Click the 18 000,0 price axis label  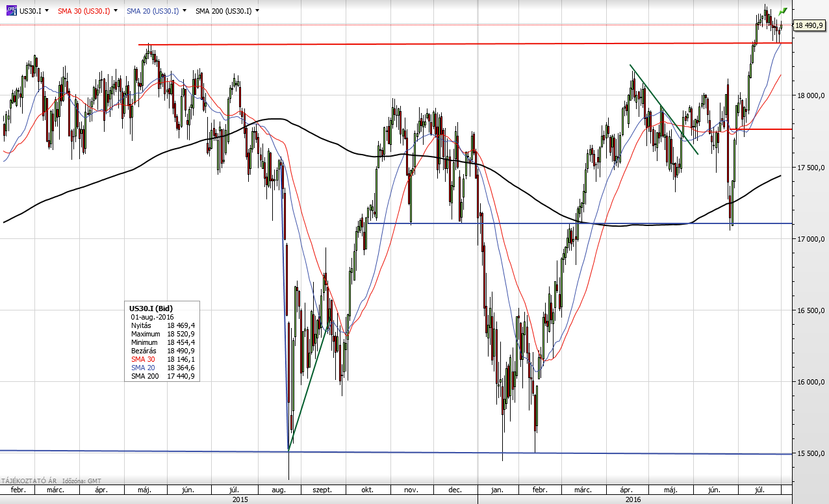click(811, 96)
